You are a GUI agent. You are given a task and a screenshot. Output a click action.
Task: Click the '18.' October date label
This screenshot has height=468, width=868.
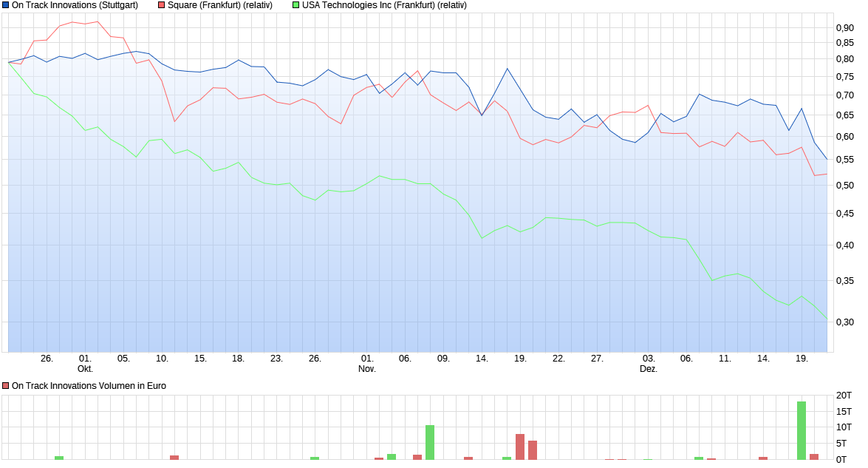click(238, 359)
